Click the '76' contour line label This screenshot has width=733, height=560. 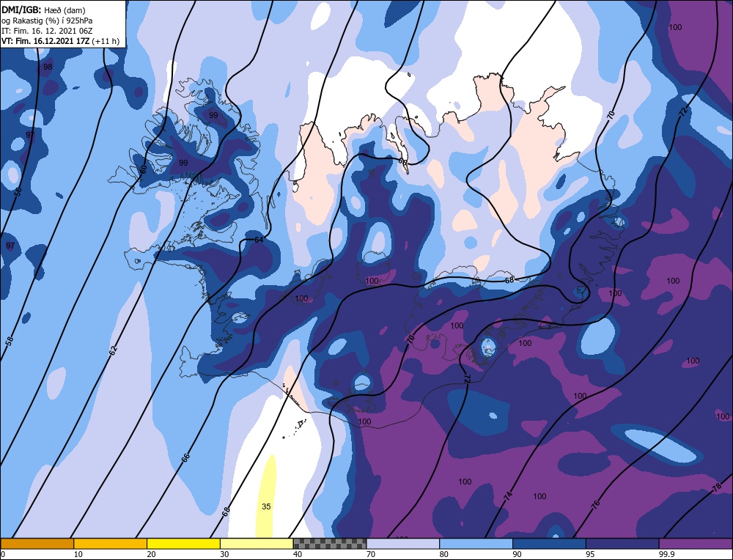pos(595,504)
